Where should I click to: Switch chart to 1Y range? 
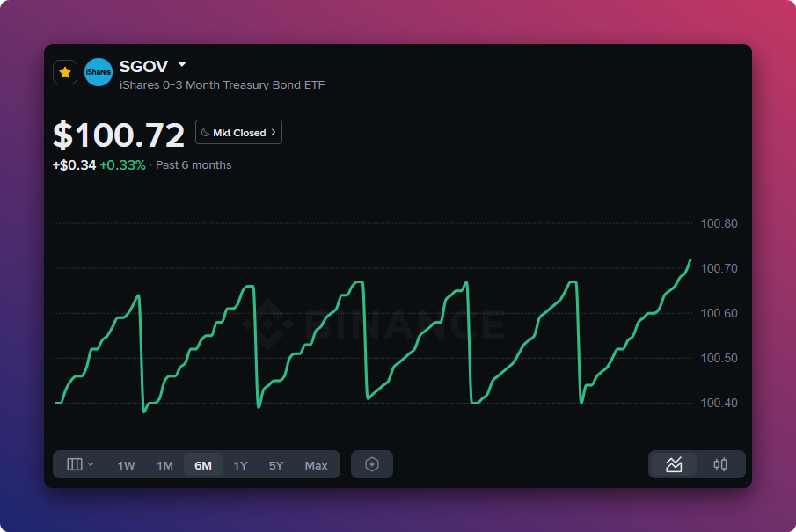[x=241, y=465]
